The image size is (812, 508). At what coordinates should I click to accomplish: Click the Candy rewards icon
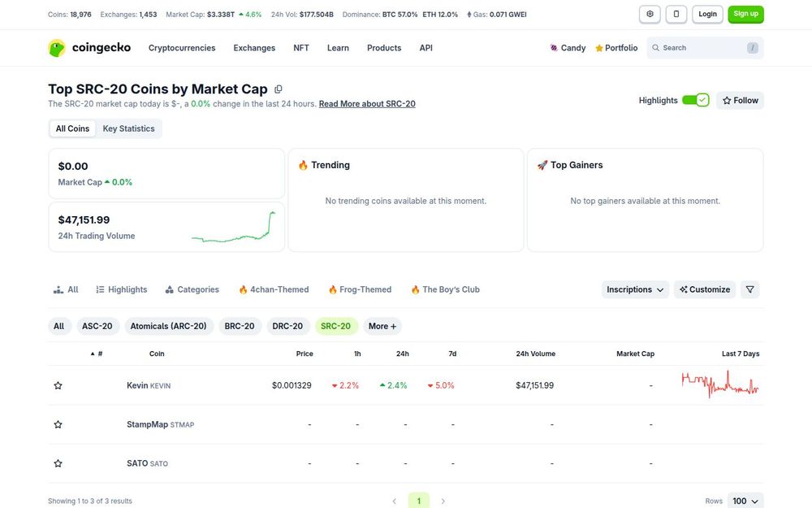coord(554,48)
